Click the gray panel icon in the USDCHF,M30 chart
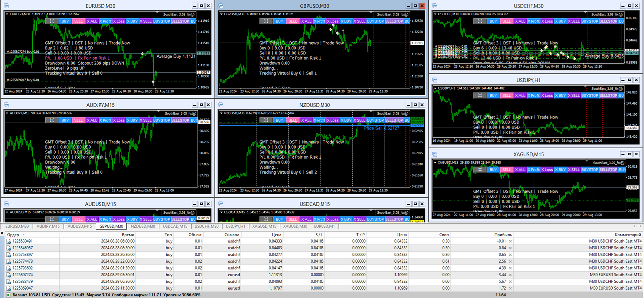 (x=480, y=21)
